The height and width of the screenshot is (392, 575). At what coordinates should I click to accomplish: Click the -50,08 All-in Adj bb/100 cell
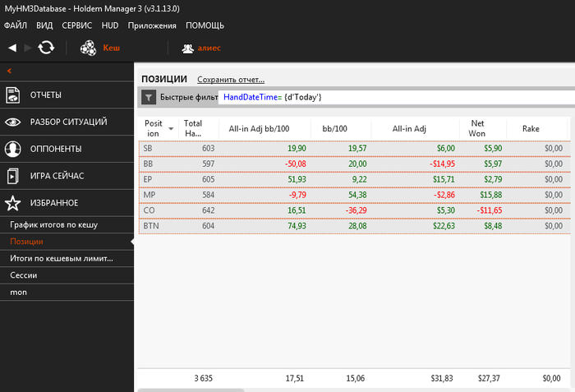pyautogui.click(x=296, y=164)
